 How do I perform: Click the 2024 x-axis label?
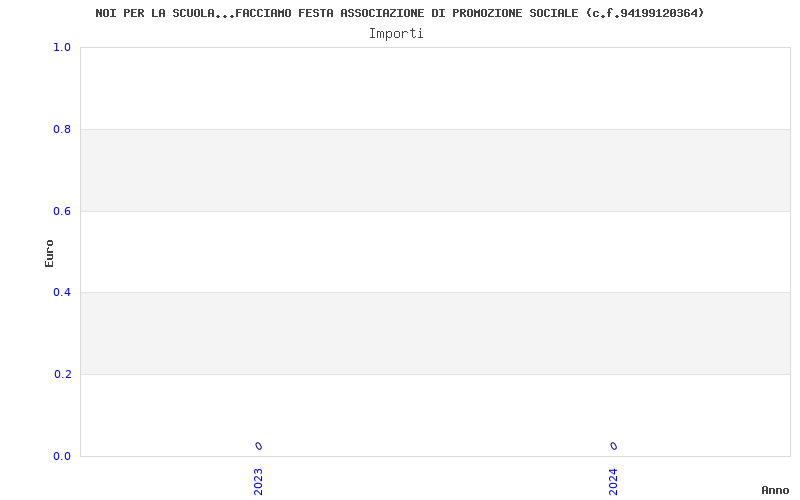click(613, 481)
